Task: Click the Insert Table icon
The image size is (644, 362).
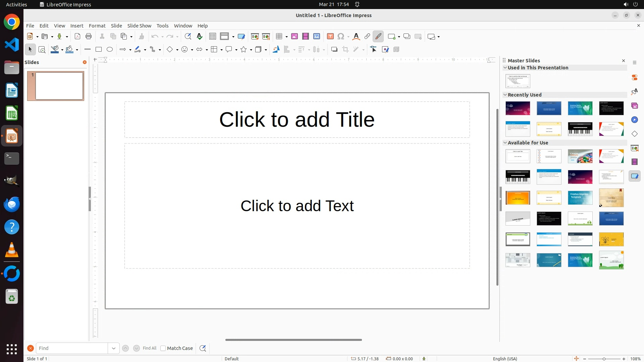Action: (279, 37)
